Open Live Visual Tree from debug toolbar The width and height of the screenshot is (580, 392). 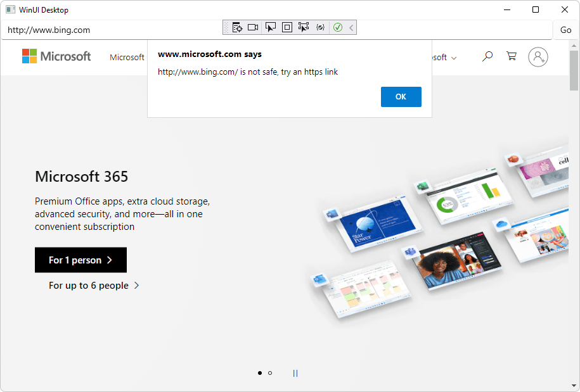(x=237, y=27)
